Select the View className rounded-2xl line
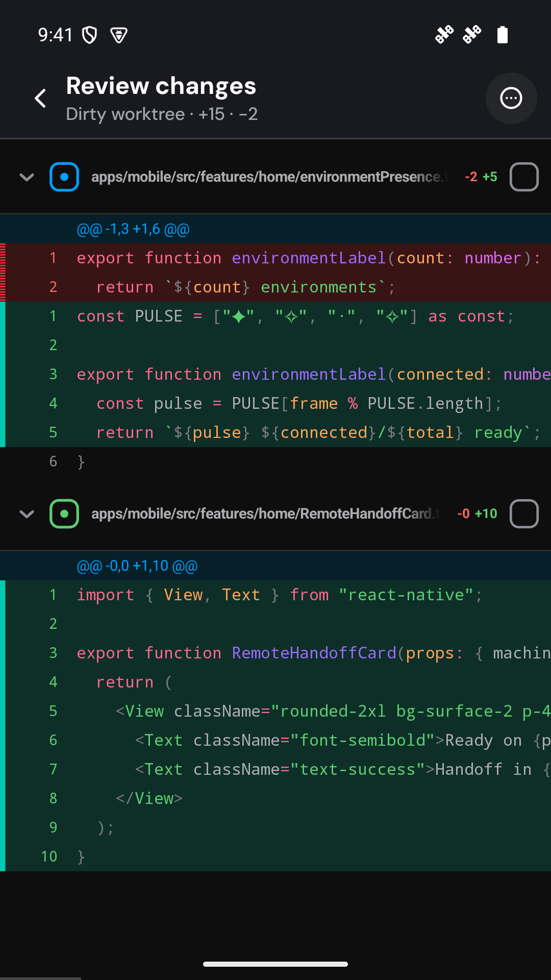551x980 pixels. coord(275,711)
